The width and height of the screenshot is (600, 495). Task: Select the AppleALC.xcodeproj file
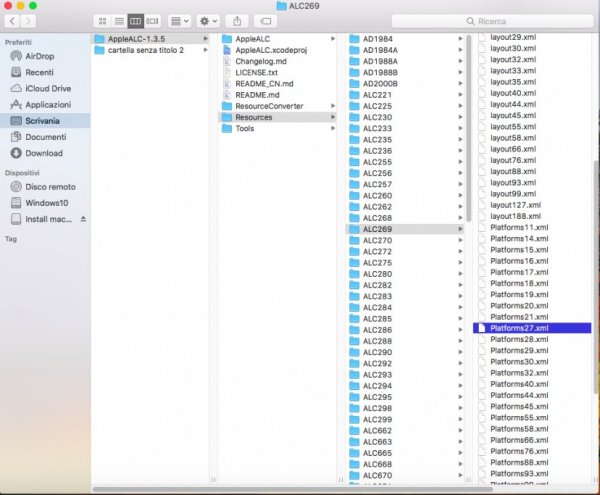tap(277, 50)
